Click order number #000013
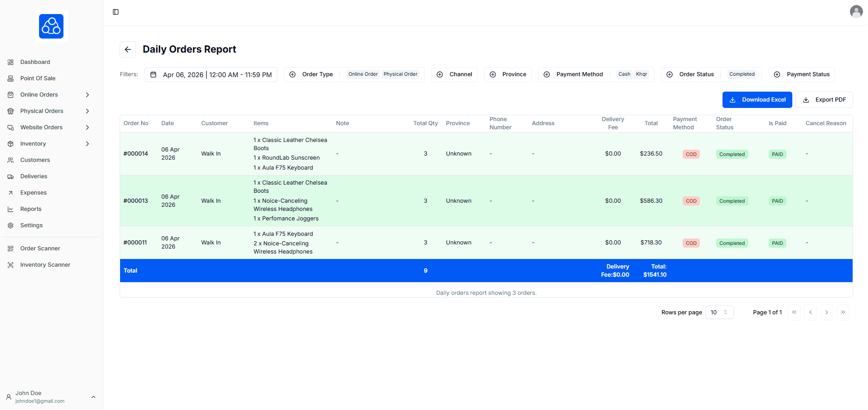The image size is (868, 410). 136,201
